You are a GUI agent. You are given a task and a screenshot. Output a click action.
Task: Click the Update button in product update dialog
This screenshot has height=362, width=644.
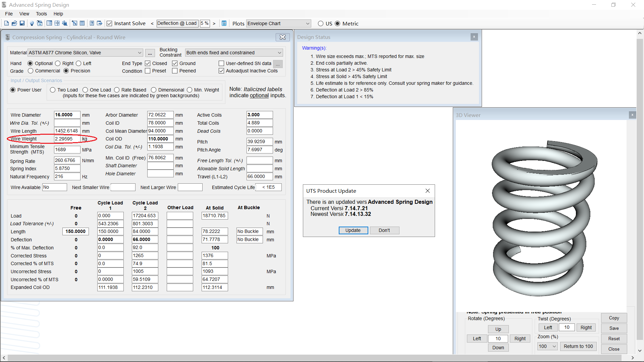pyautogui.click(x=353, y=230)
